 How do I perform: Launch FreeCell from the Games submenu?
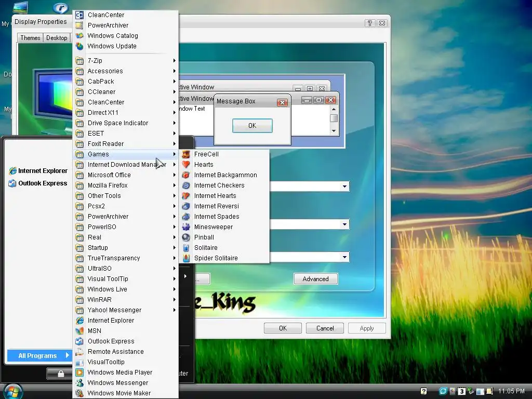[224, 154]
